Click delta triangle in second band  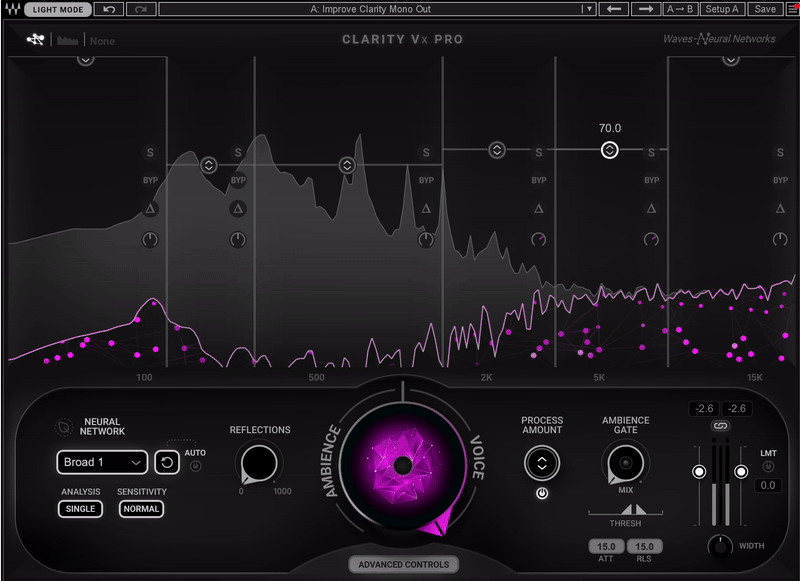tap(238, 209)
